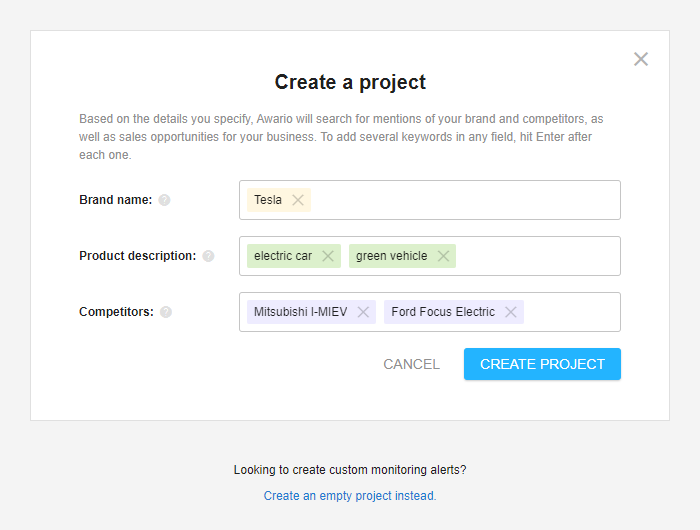700x530 pixels.
Task: Click the Create Project button
Action: [542, 364]
